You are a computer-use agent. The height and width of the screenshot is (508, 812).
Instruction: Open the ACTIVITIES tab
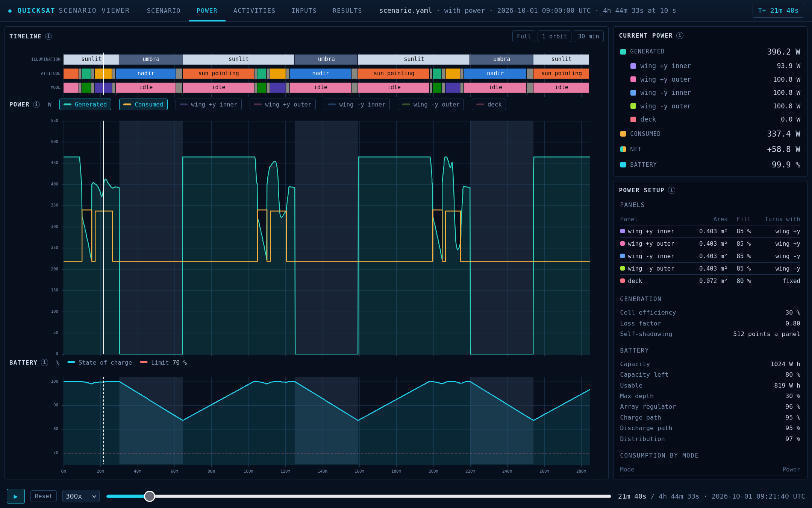coord(255,11)
